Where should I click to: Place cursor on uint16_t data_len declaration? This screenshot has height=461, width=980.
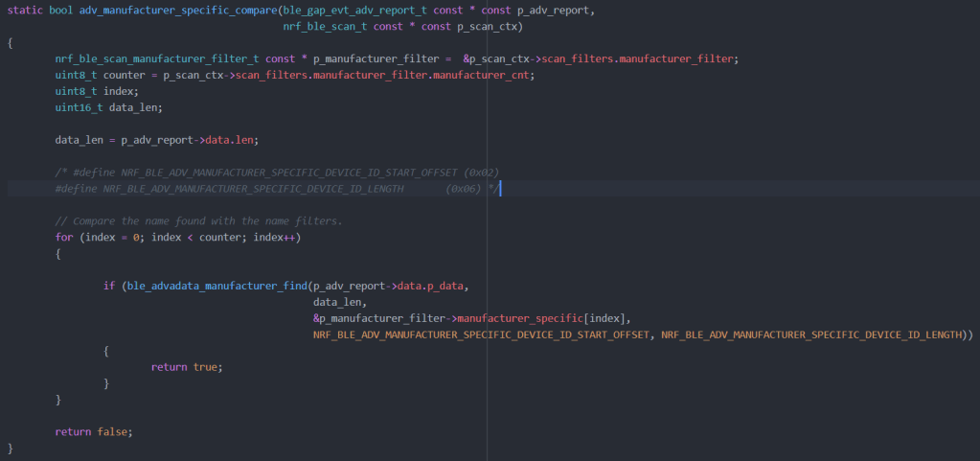(108, 107)
